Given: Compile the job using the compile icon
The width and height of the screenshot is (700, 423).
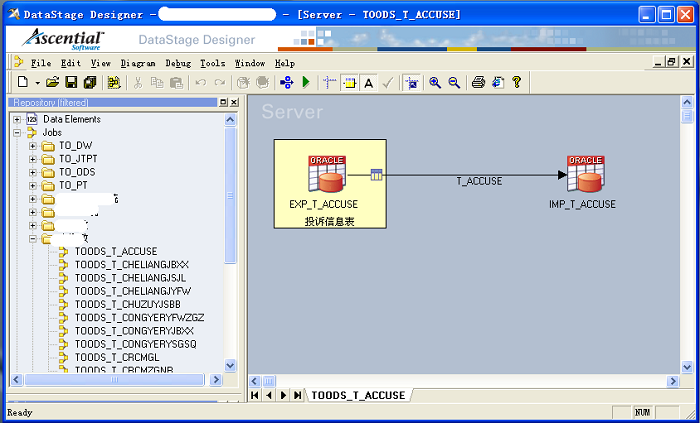Looking at the screenshot, I should click(x=286, y=83).
